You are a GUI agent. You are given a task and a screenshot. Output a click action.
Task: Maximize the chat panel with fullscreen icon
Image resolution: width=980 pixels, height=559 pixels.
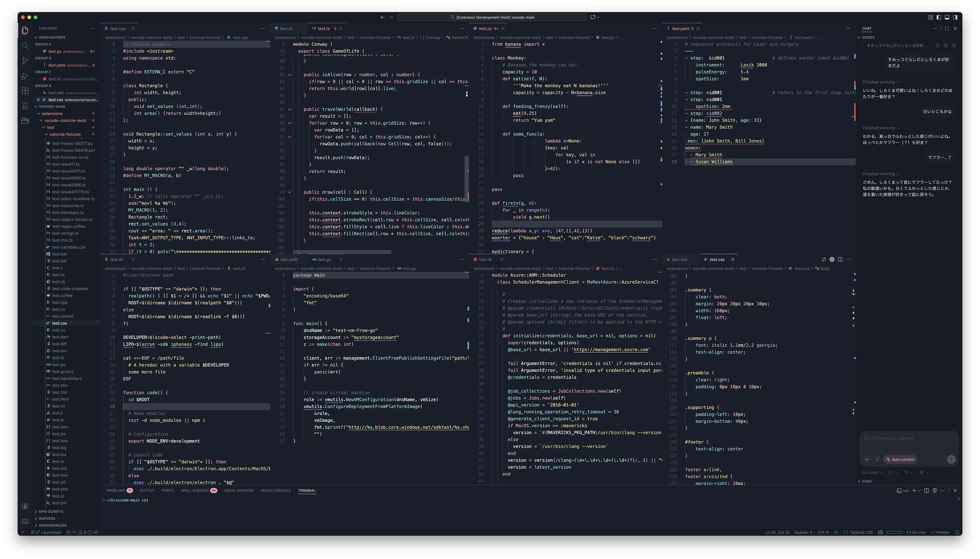[x=947, y=28]
